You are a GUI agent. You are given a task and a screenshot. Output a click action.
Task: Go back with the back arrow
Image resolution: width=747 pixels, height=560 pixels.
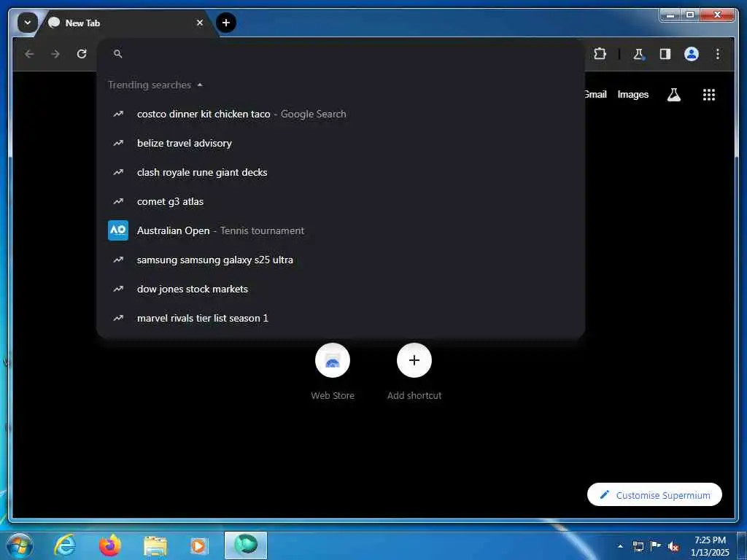coord(29,54)
